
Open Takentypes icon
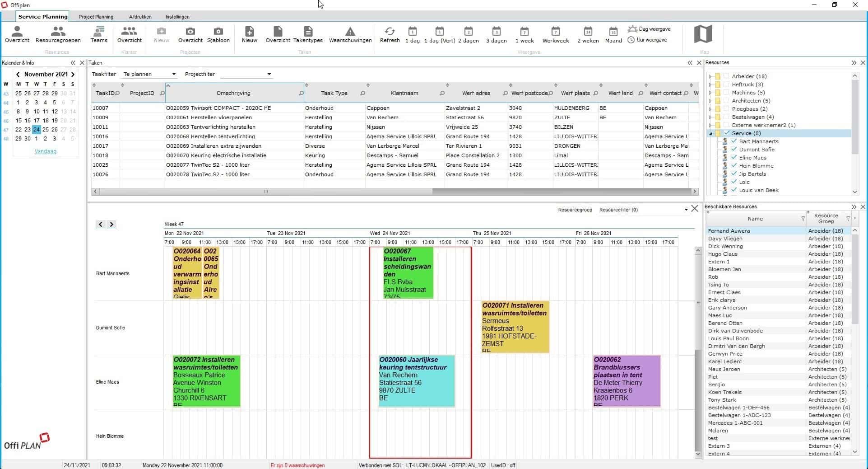coord(308,34)
